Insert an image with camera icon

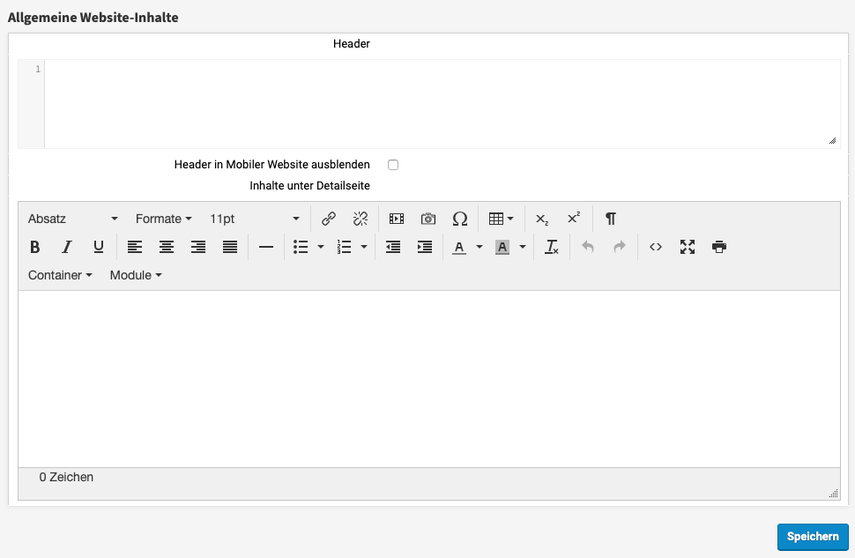pyautogui.click(x=428, y=219)
